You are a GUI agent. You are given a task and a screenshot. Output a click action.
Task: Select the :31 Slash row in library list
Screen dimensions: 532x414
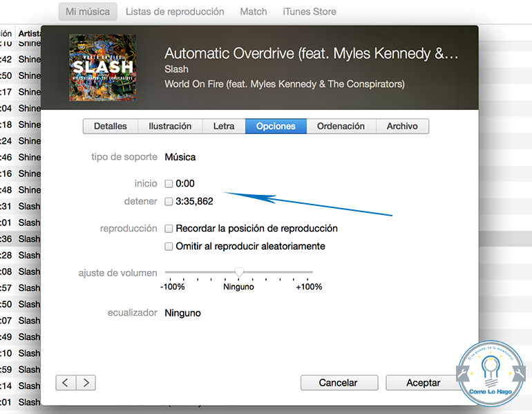click(x=20, y=207)
